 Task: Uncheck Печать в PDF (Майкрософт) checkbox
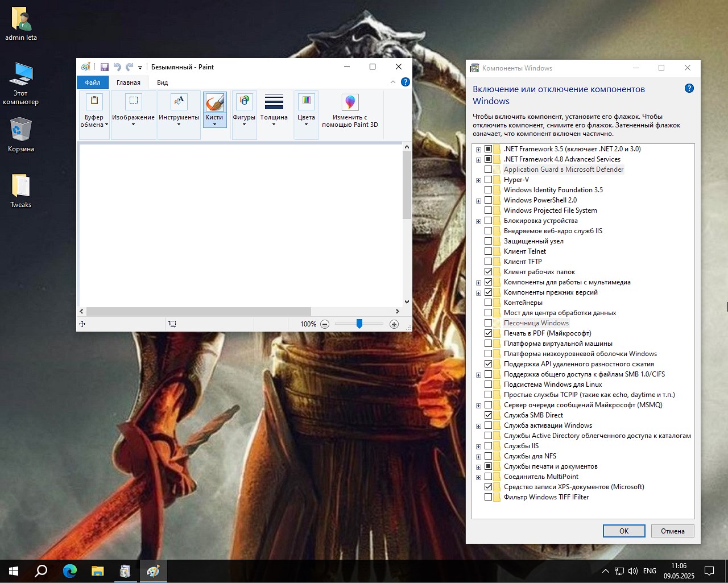click(489, 333)
